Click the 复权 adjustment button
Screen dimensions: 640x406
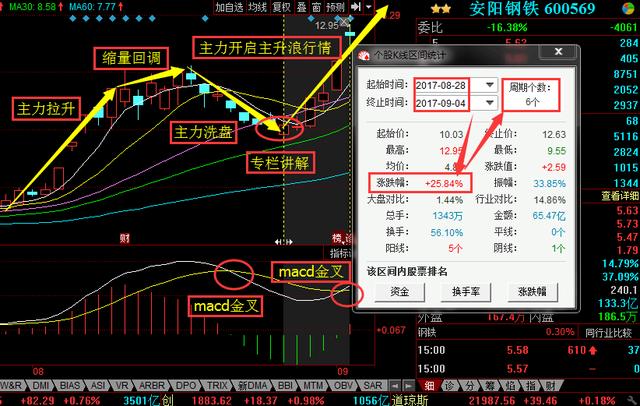282,7
